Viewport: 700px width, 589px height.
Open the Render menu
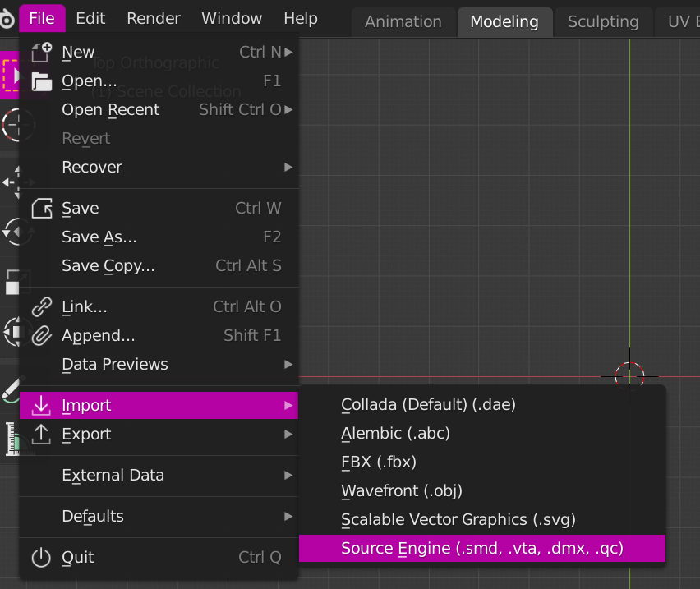pyautogui.click(x=153, y=18)
